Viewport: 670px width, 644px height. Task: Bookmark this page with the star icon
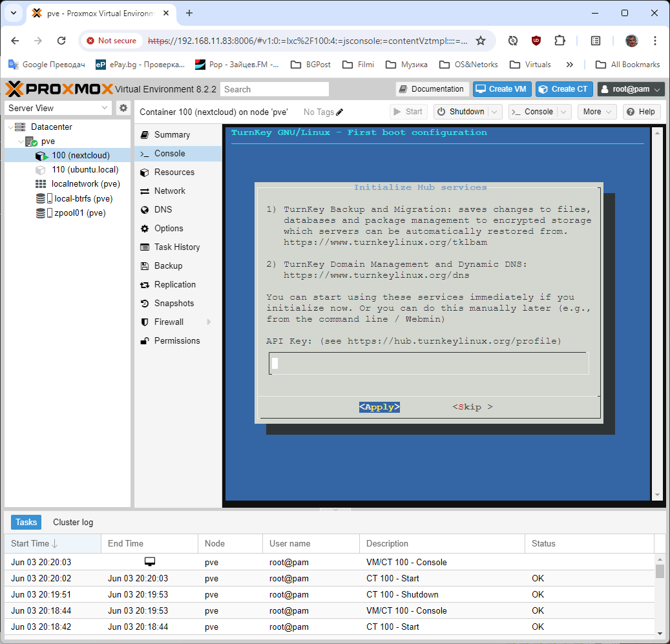click(481, 41)
